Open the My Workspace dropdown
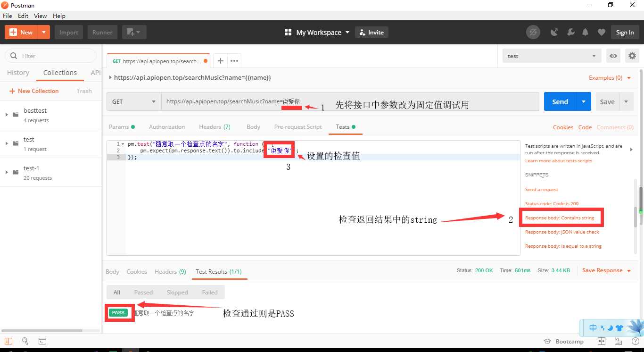 click(x=317, y=32)
